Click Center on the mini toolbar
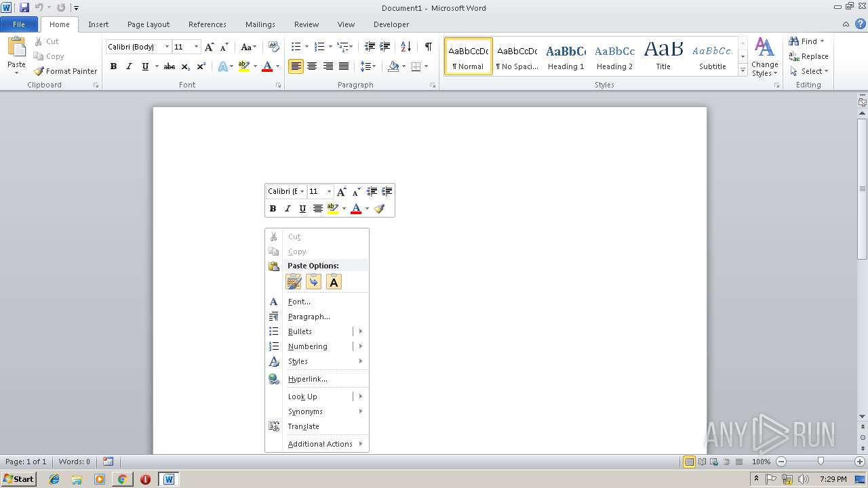 tap(317, 209)
